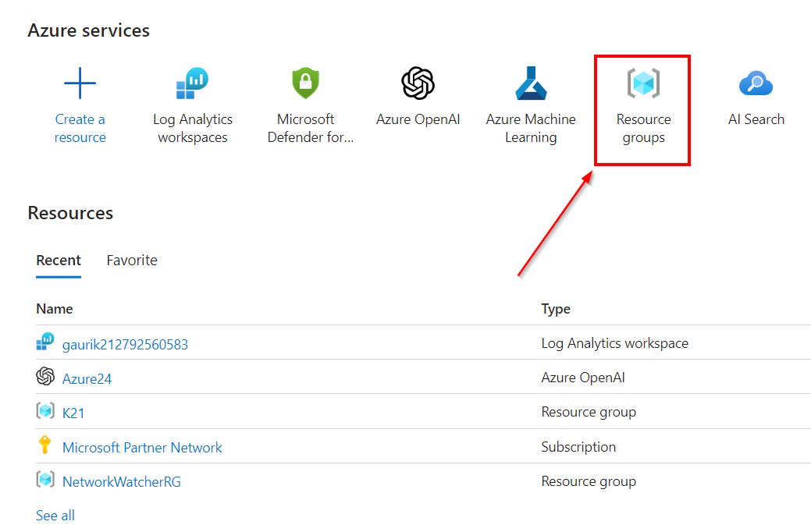Switch to the Recent tab
Viewport: 811px width, 532px height.
tap(59, 261)
